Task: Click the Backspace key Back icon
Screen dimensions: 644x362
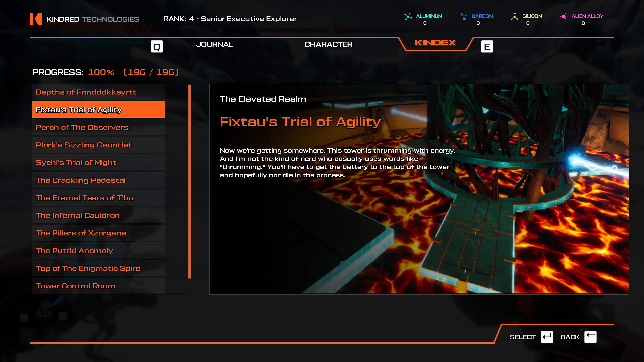Action: [x=590, y=337]
